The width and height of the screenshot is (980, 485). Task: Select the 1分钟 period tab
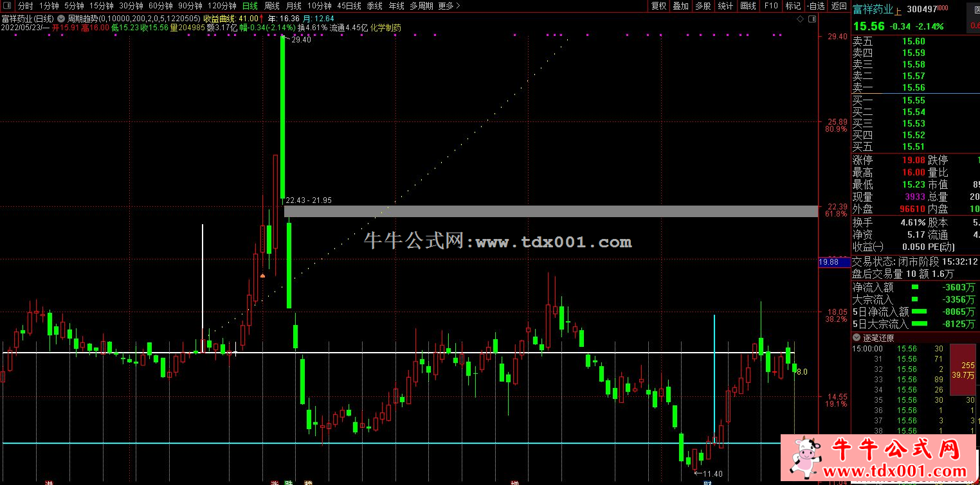(x=49, y=6)
